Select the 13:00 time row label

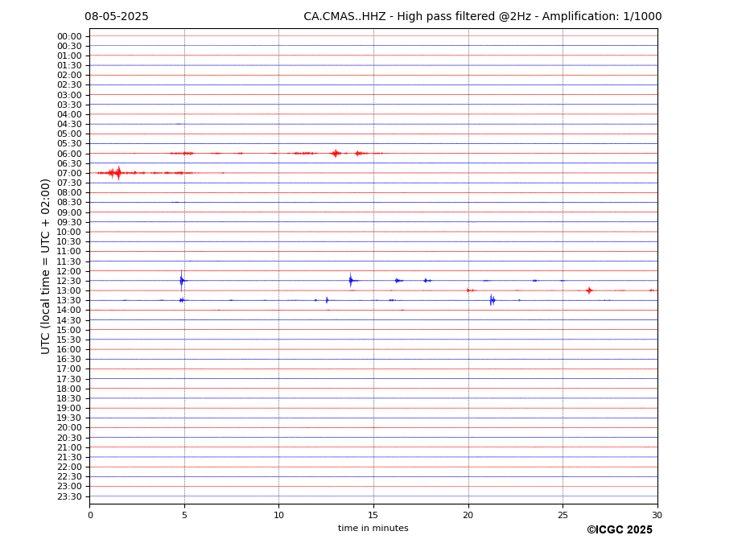click(69, 291)
